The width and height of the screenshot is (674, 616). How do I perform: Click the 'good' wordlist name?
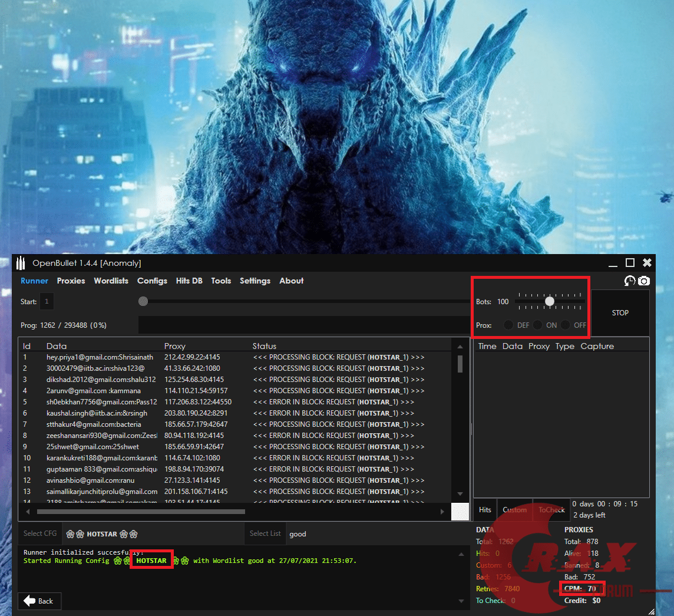[298, 534]
